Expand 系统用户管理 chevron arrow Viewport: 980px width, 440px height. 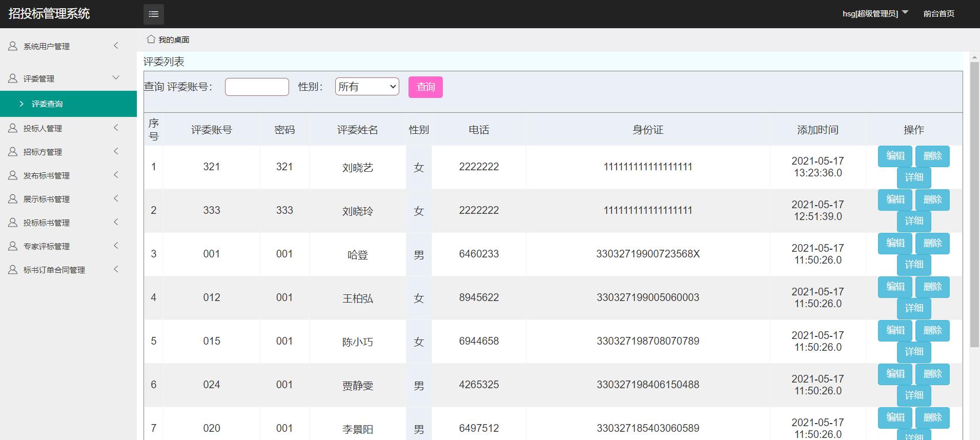coord(116,46)
